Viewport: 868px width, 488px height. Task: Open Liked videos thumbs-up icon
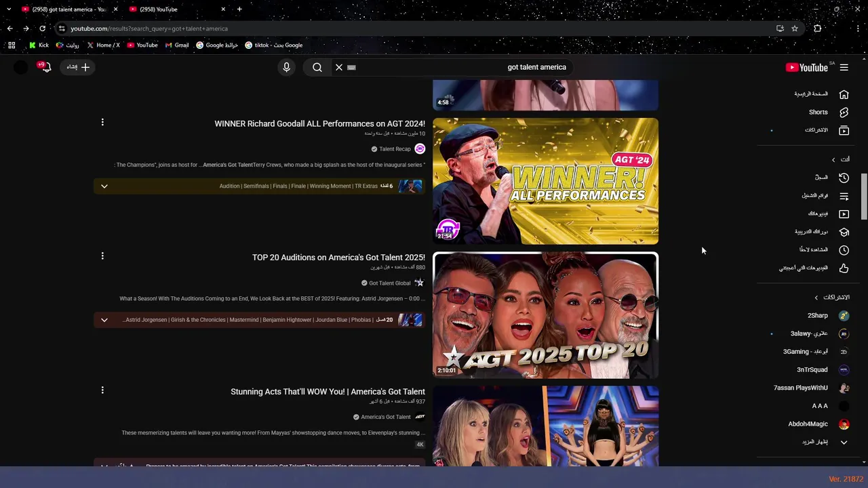[x=844, y=268]
